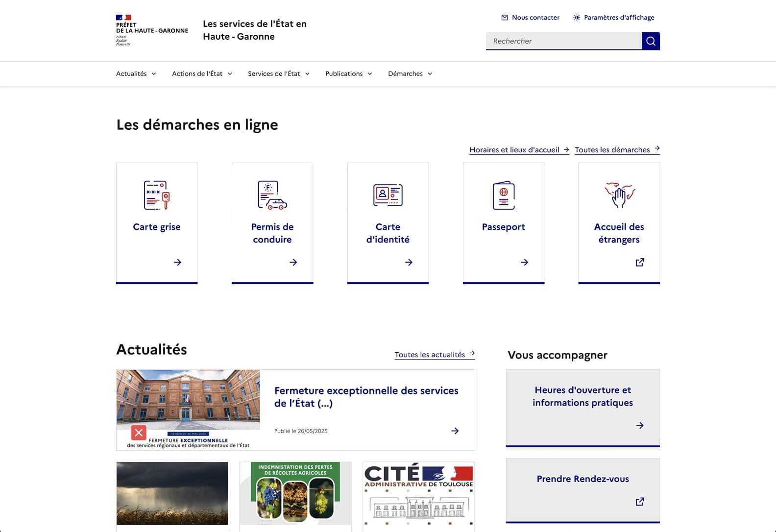The image size is (776, 532).
Task: Click the Carte d'identité ID card icon
Action: tap(388, 195)
